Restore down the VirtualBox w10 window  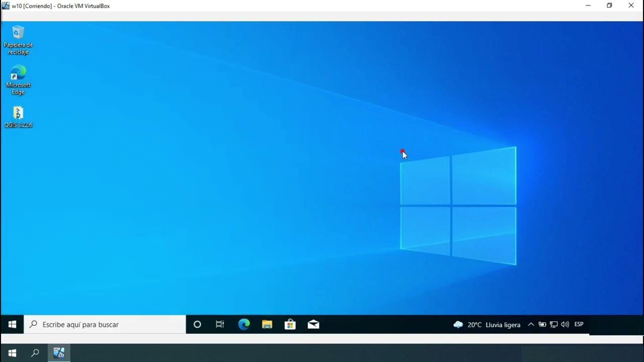pyautogui.click(x=609, y=6)
